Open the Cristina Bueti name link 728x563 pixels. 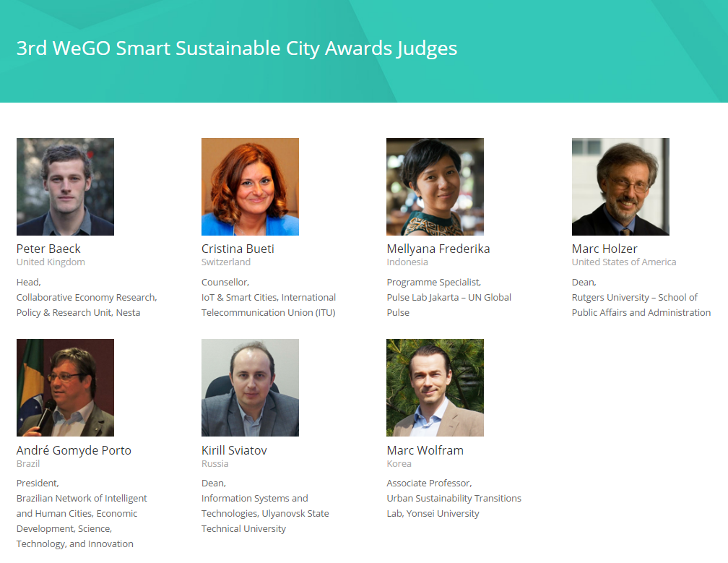pyautogui.click(x=238, y=249)
